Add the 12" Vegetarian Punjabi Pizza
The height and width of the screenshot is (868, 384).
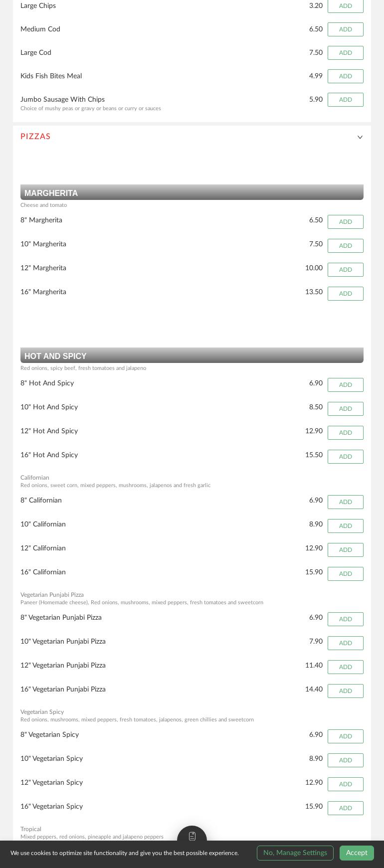345,667
